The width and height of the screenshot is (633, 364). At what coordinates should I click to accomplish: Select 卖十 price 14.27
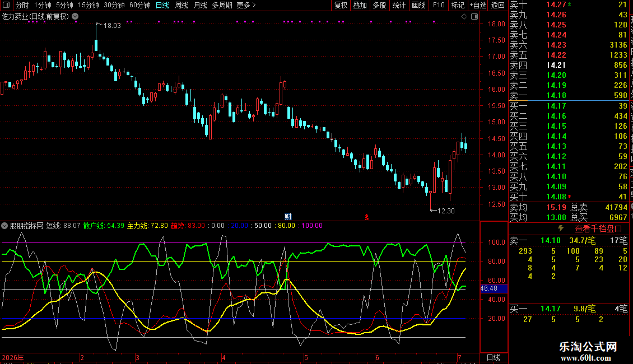(x=556, y=4)
